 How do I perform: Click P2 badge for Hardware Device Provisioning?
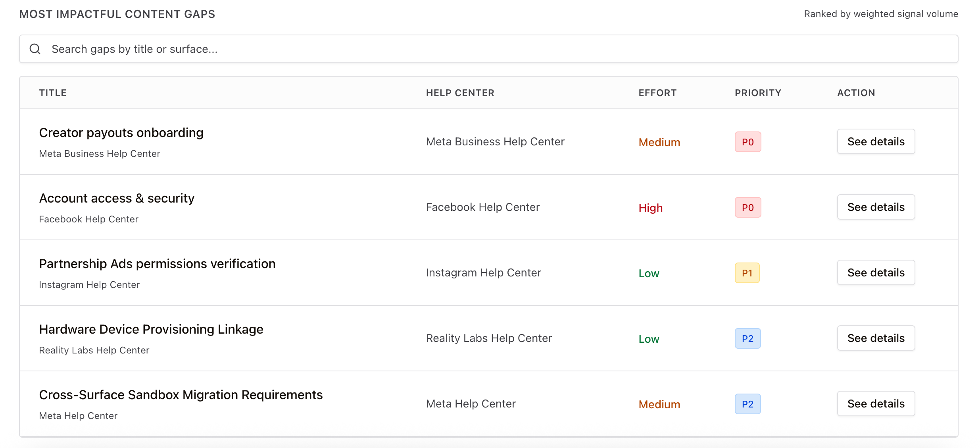coord(747,338)
